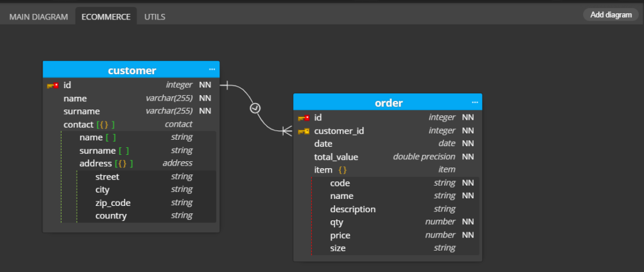Click the order id primary key icon
644x272 pixels.
pos(304,118)
